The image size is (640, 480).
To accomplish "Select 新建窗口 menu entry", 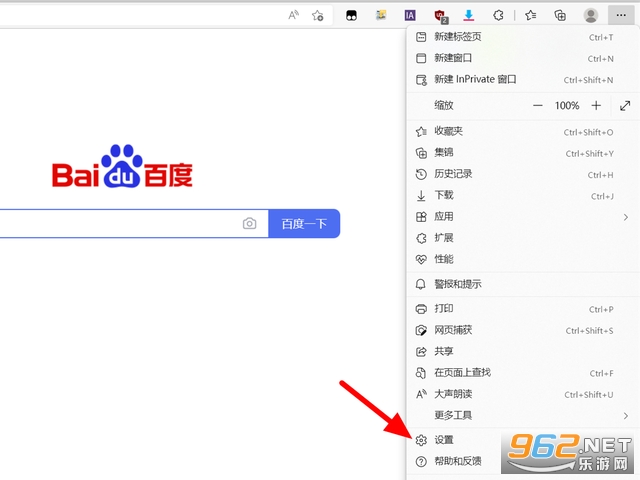I will (523, 58).
